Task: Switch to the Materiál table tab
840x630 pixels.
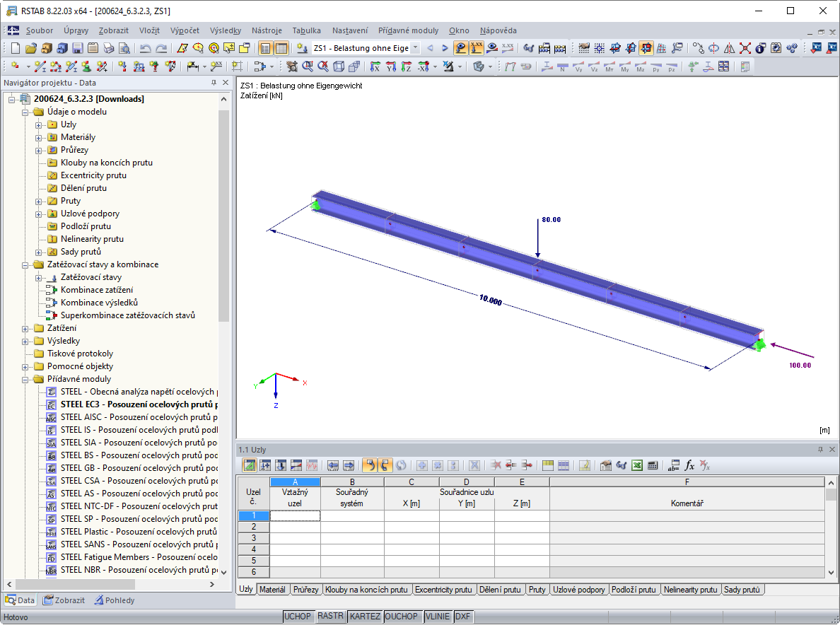Action: [272, 590]
